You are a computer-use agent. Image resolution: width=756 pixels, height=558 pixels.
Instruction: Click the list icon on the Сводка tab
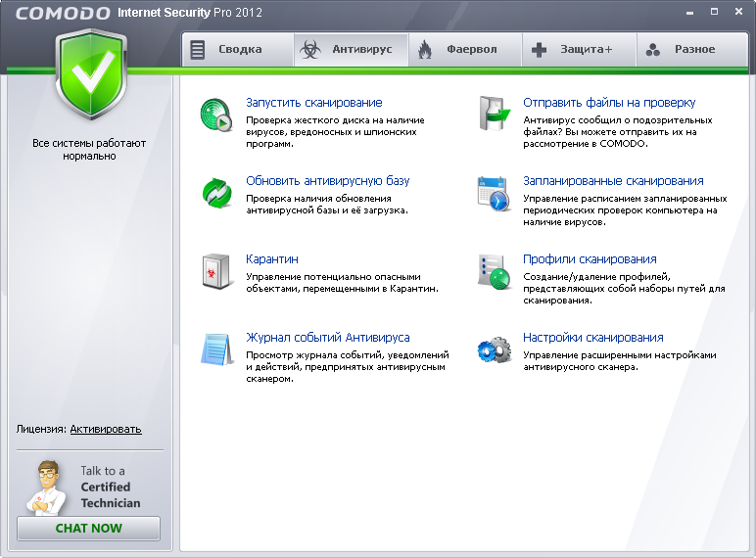[x=197, y=50]
